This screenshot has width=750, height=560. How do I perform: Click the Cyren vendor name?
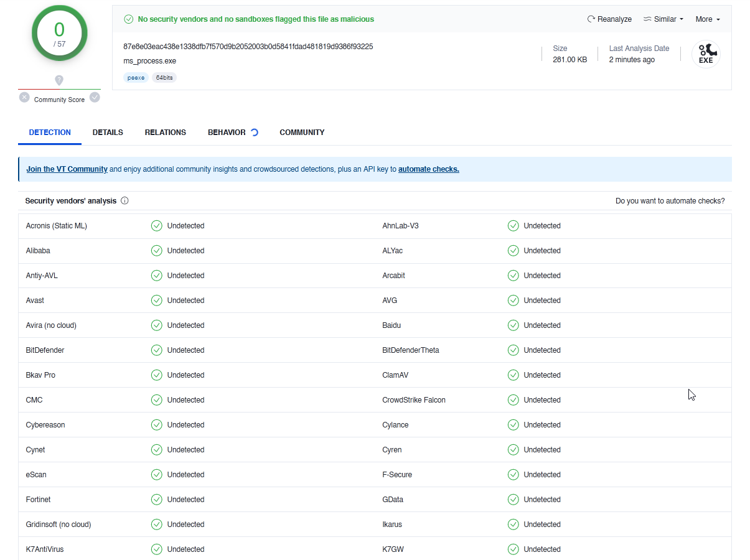(392, 450)
